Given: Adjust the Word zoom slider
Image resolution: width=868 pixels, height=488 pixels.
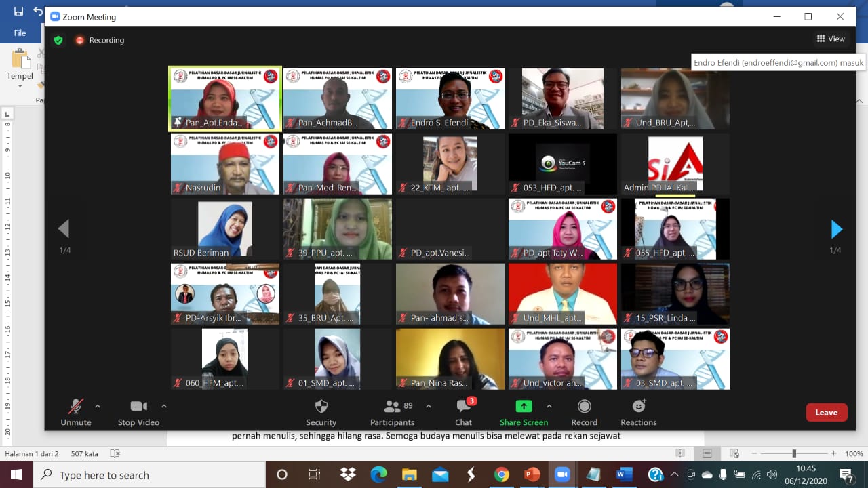Looking at the screenshot, I should pos(794,453).
